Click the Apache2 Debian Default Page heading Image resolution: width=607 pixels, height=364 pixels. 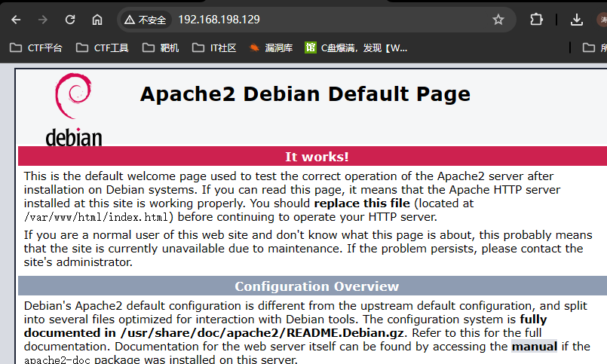(305, 94)
